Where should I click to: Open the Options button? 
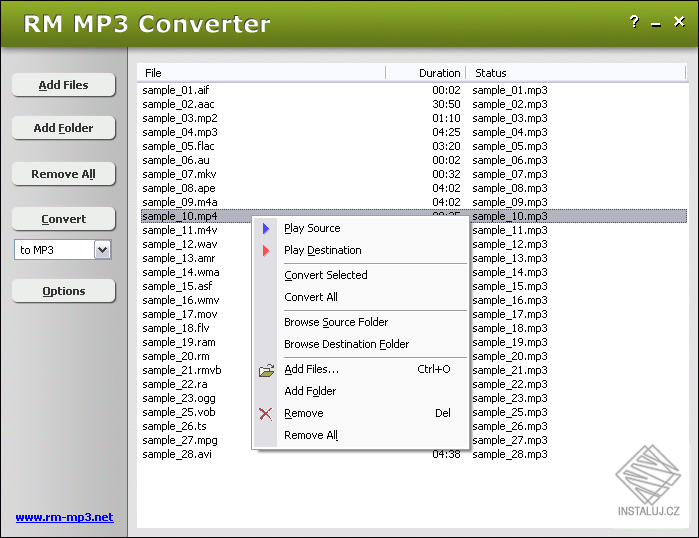pos(64,291)
